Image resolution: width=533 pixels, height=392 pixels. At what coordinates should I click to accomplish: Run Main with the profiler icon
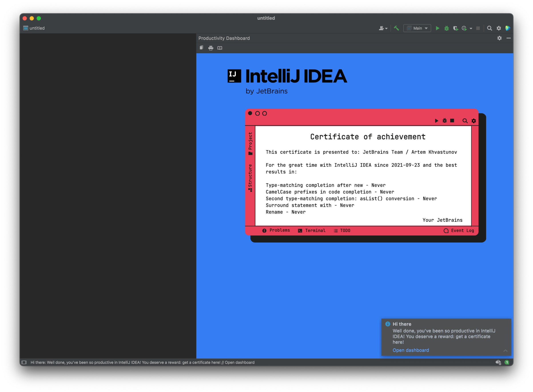[464, 28]
